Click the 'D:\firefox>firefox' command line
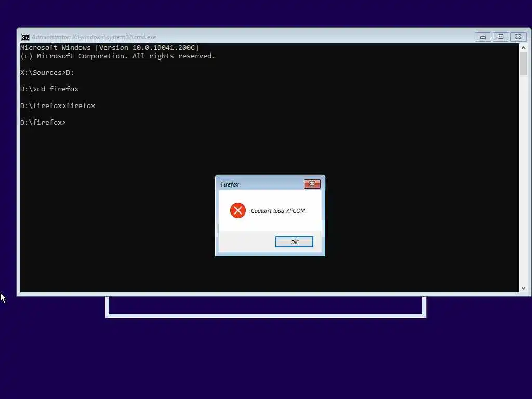532x399 pixels. coord(58,105)
